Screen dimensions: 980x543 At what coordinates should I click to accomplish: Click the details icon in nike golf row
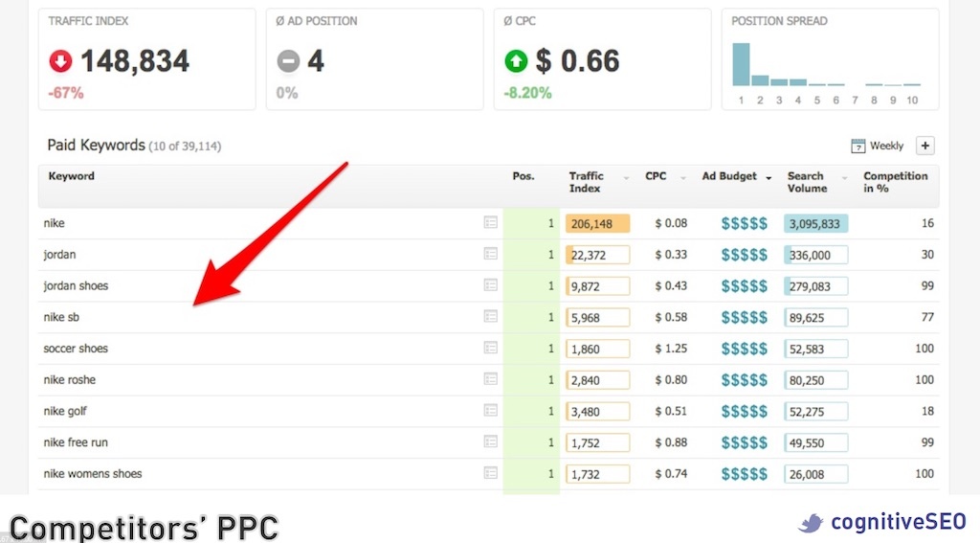pos(490,411)
